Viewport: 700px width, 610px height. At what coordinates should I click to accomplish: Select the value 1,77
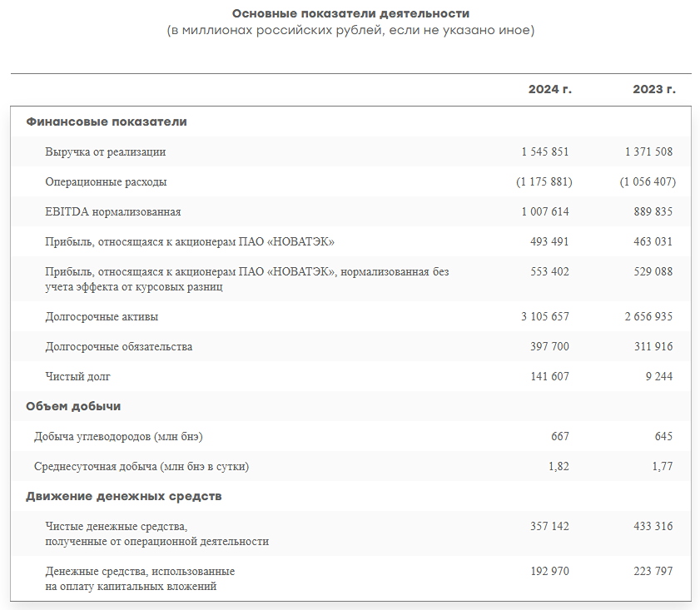click(x=663, y=467)
